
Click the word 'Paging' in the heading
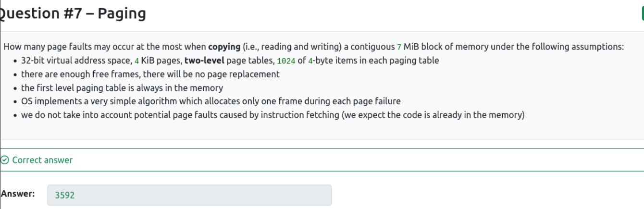coord(122,14)
